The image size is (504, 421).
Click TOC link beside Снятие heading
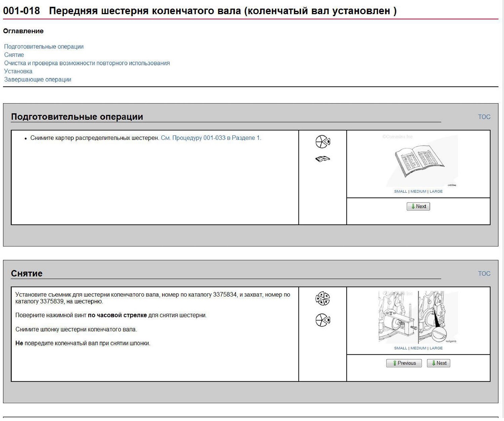pos(484,274)
